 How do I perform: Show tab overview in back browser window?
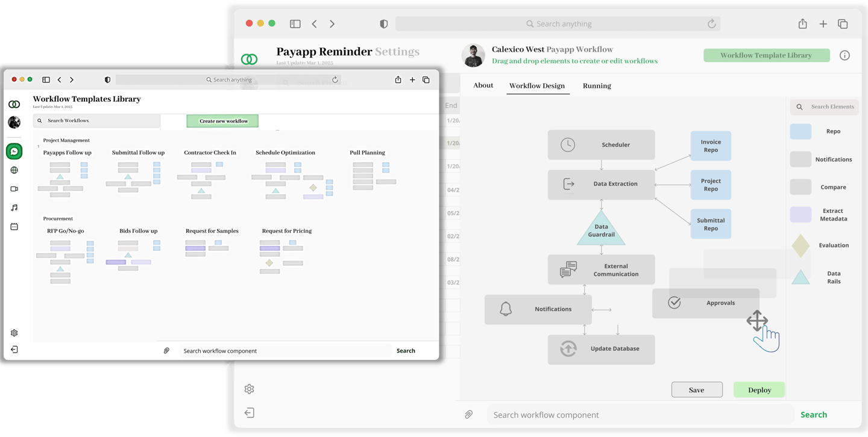click(x=843, y=24)
